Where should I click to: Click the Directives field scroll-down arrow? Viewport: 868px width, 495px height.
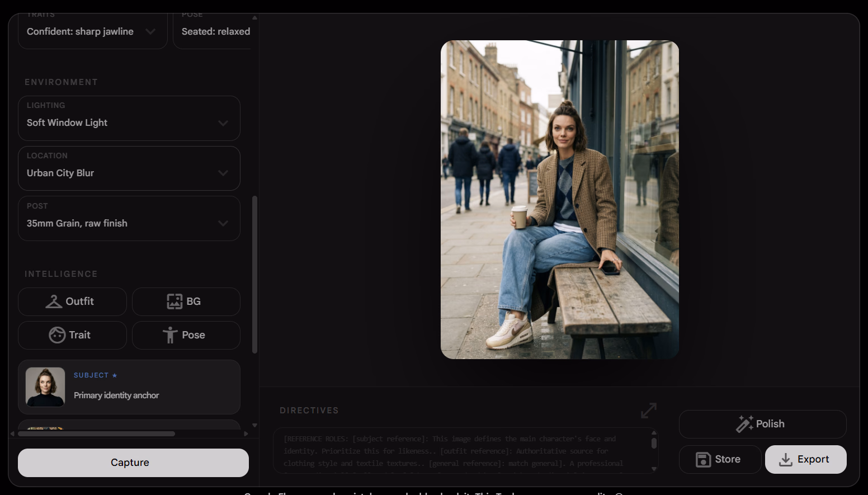[x=654, y=469]
